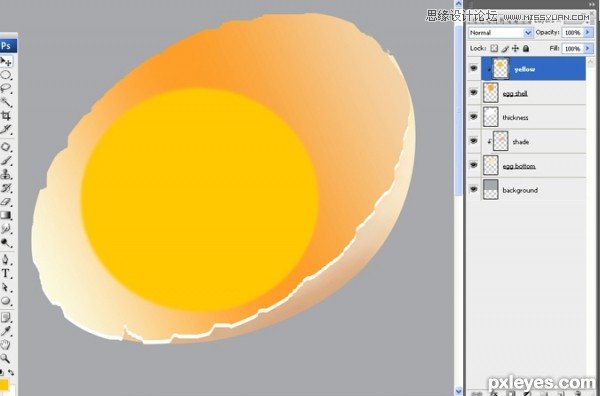Select the Crop tool
The height and width of the screenshot is (396, 600).
coord(6,115)
